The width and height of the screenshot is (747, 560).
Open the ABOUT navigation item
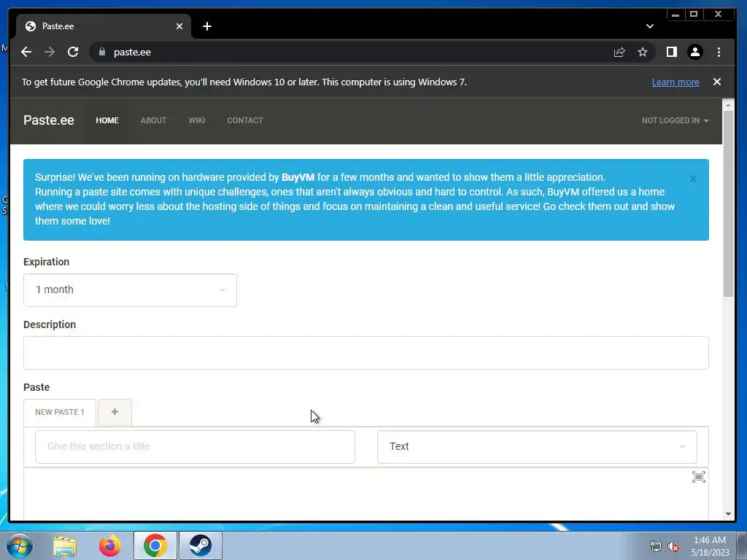click(x=153, y=120)
